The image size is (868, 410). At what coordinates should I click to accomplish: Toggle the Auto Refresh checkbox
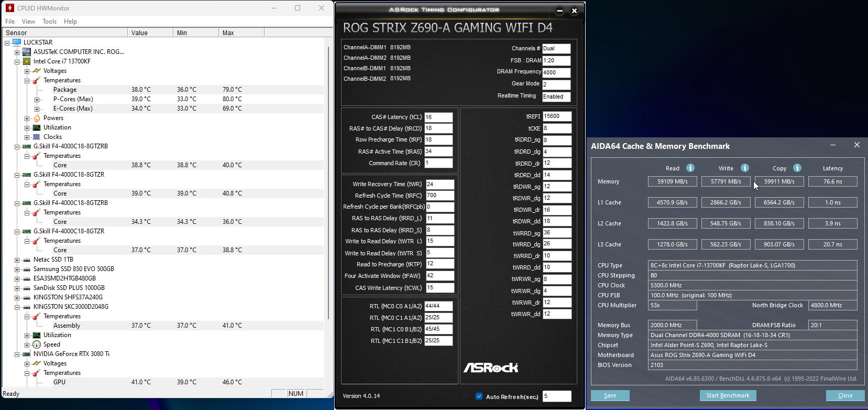click(x=479, y=396)
